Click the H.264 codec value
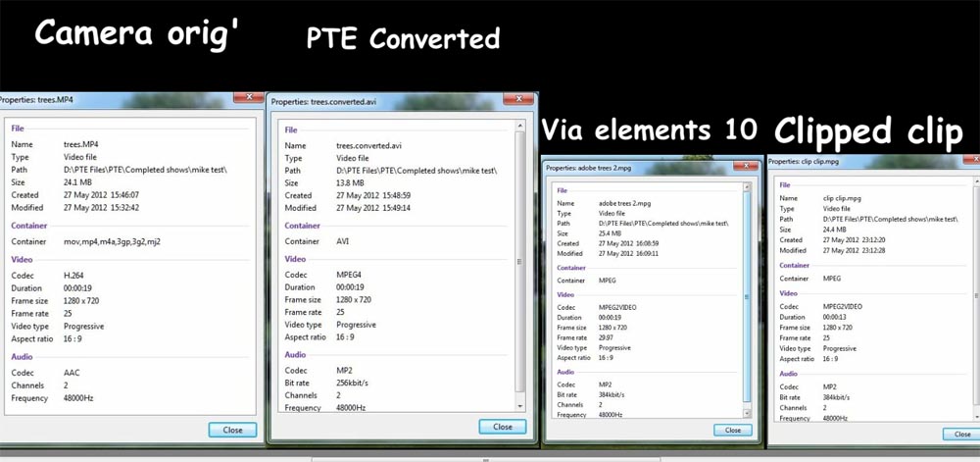Image resolution: width=980 pixels, height=462 pixels. click(x=75, y=275)
